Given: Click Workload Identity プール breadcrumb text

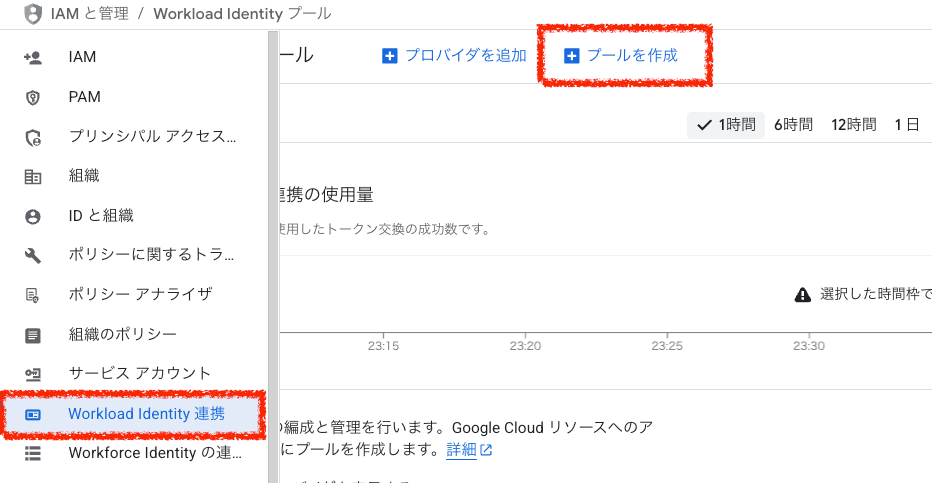Looking at the screenshot, I should (x=243, y=14).
